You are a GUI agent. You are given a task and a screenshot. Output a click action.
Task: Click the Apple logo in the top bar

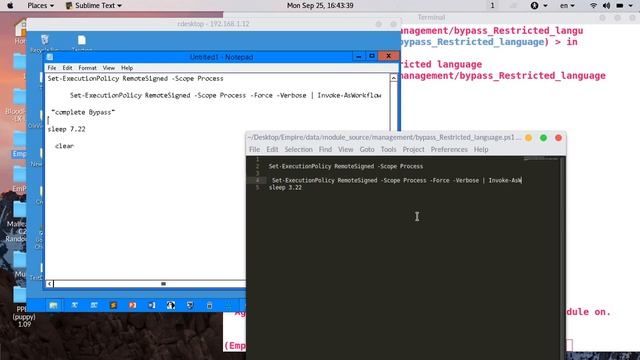pyautogui.click(x=10, y=5)
